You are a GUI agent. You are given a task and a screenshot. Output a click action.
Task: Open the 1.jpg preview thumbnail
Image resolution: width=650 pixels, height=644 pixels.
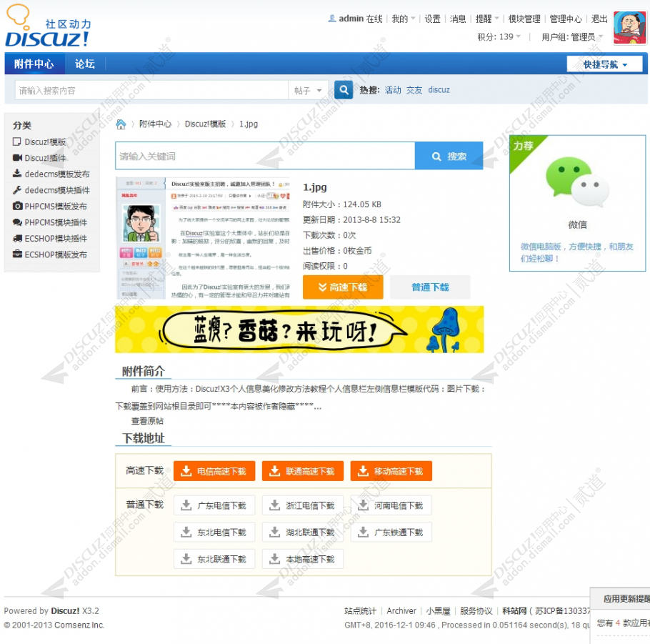pyautogui.click(x=203, y=238)
